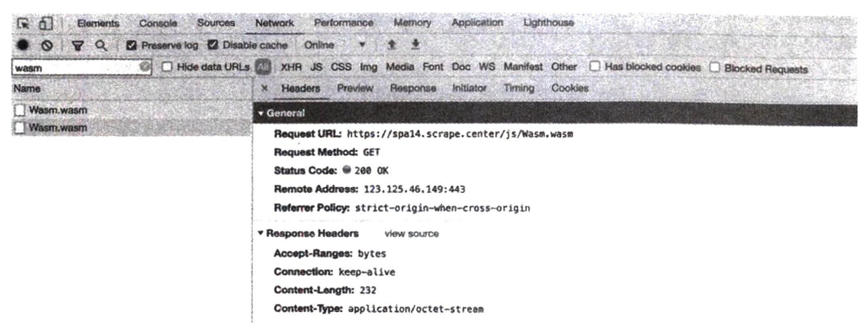The width and height of the screenshot is (868, 335).
Task: Filter requests by XHR type
Action: coord(291,67)
